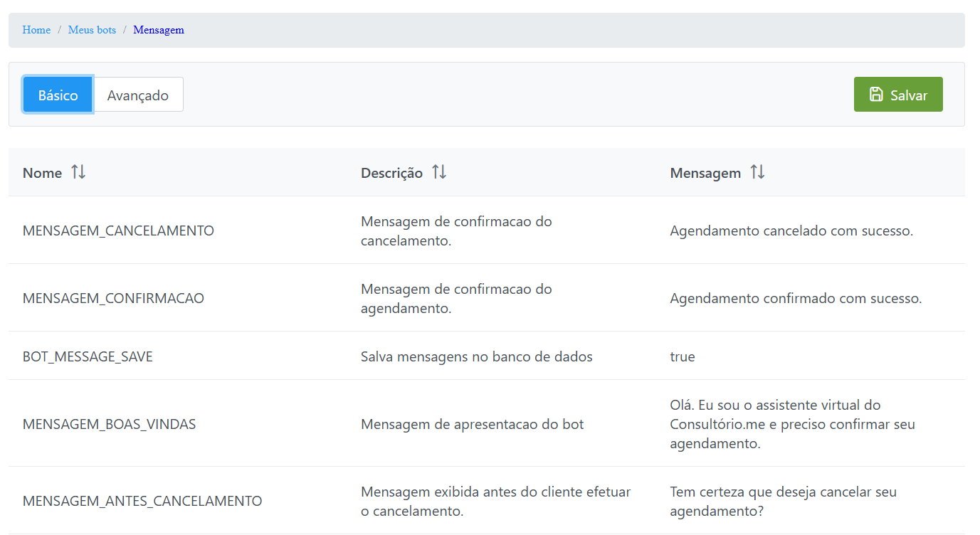Select the MENSAGEM_CONFIRMACAO row name
980x535 pixels.
pyautogui.click(x=113, y=298)
